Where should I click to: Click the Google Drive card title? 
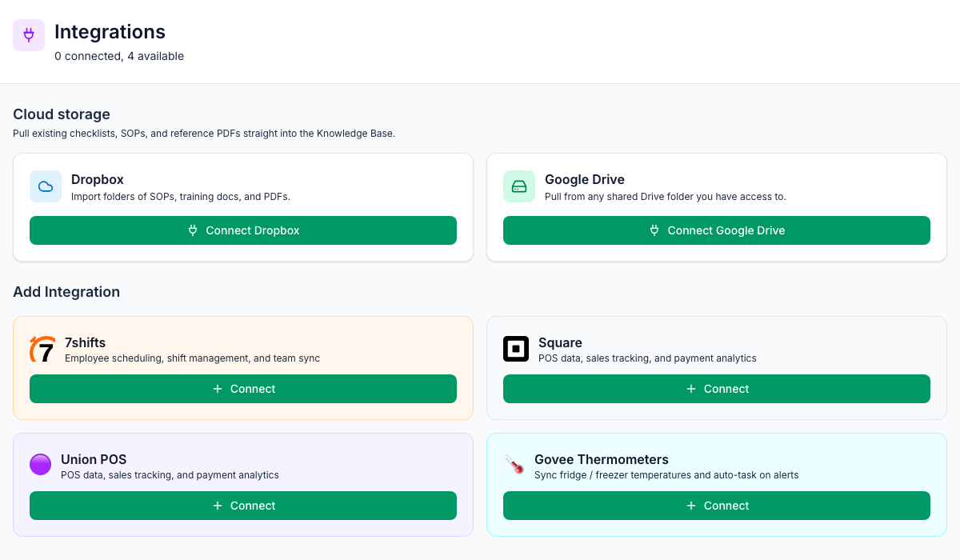pyautogui.click(x=585, y=179)
